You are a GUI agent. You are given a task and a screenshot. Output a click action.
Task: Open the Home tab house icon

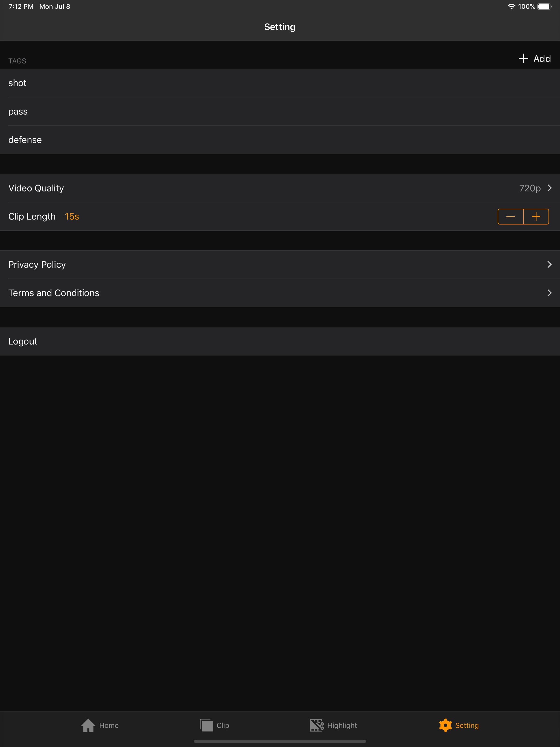tap(88, 725)
